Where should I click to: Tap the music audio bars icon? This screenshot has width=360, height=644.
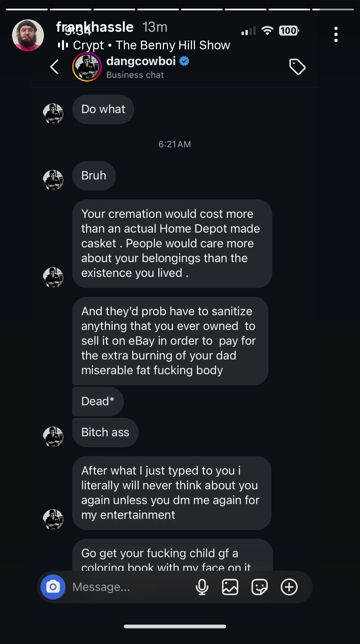[63, 45]
